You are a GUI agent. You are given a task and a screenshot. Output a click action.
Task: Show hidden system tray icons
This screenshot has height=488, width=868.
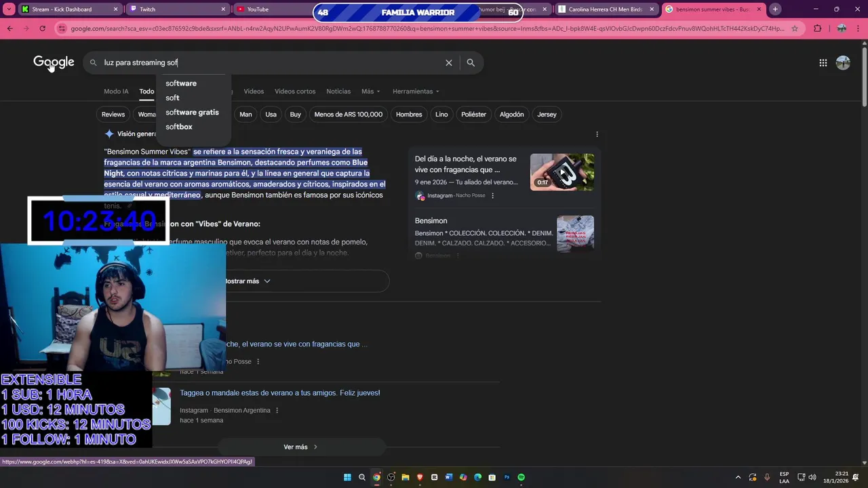click(x=738, y=477)
